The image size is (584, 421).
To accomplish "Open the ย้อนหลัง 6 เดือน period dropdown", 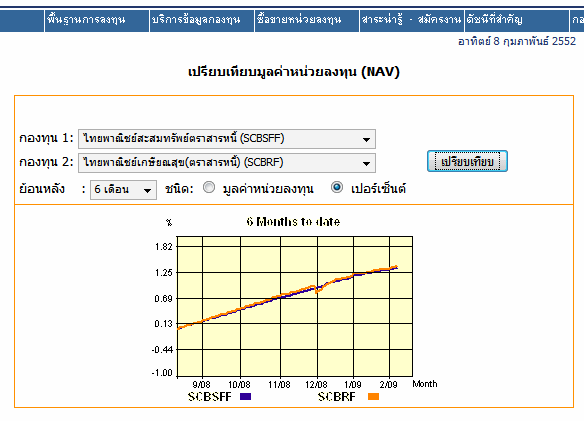I will click(x=123, y=190).
